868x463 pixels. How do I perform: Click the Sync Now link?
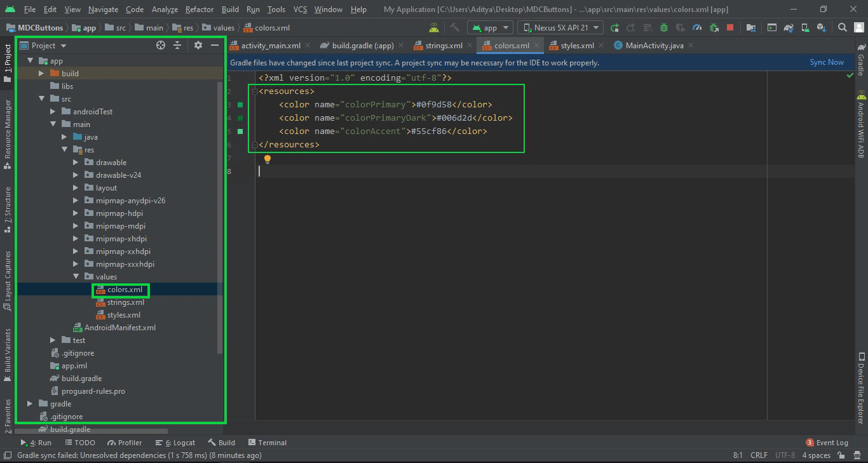pos(826,62)
